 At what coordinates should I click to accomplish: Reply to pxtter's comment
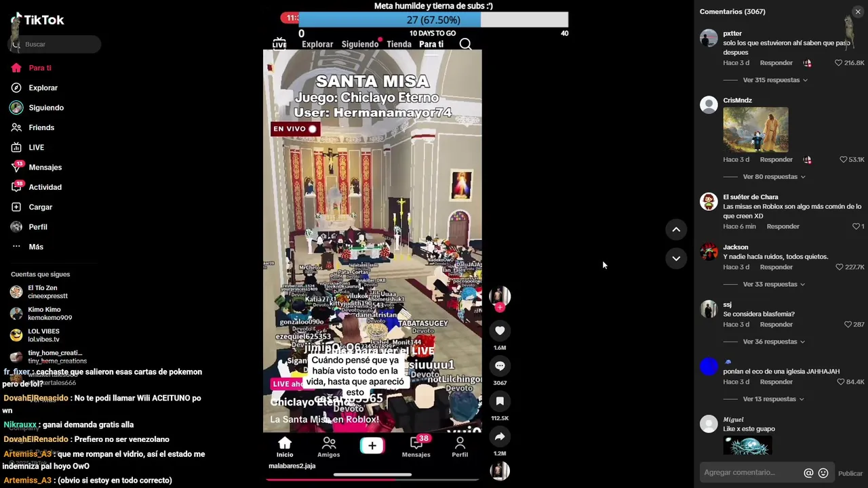tap(776, 63)
